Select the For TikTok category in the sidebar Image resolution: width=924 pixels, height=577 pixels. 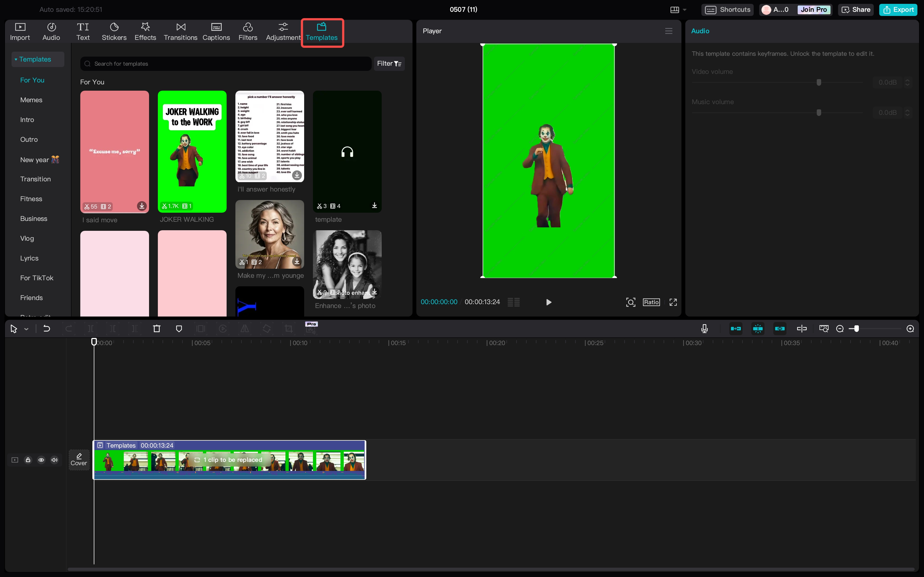pyautogui.click(x=37, y=278)
